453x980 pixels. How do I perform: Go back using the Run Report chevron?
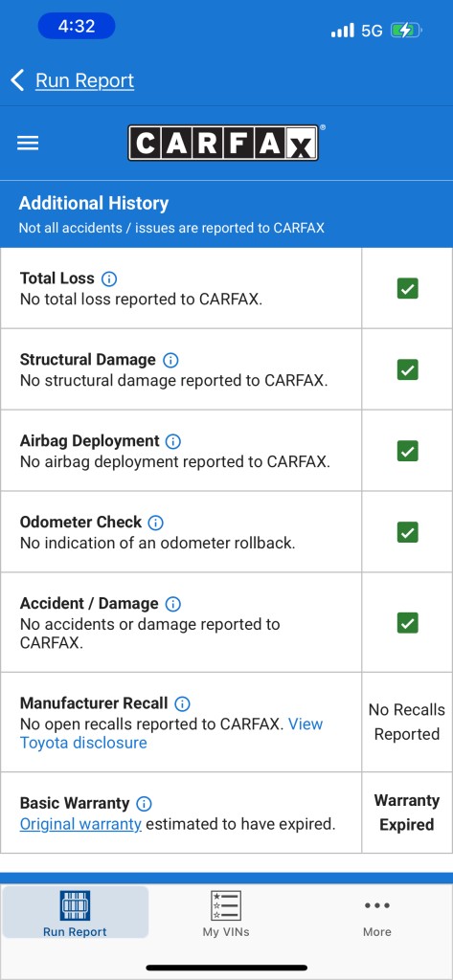pyautogui.click(x=17, y=80)
